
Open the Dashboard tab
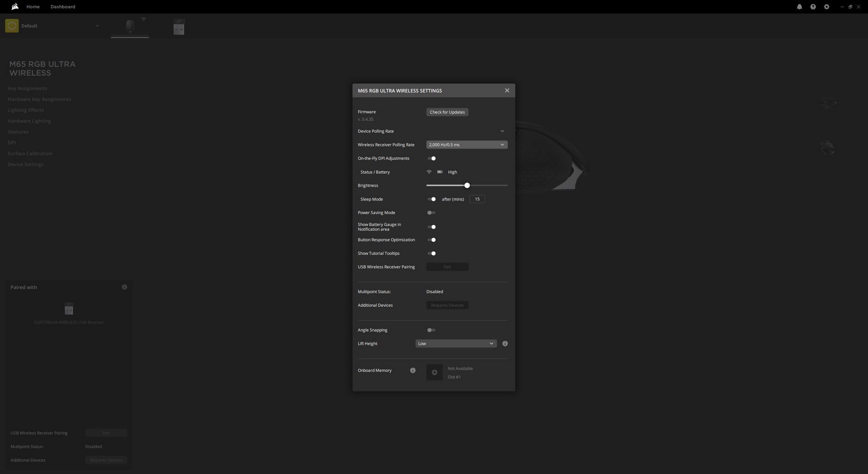click(63, 7)
